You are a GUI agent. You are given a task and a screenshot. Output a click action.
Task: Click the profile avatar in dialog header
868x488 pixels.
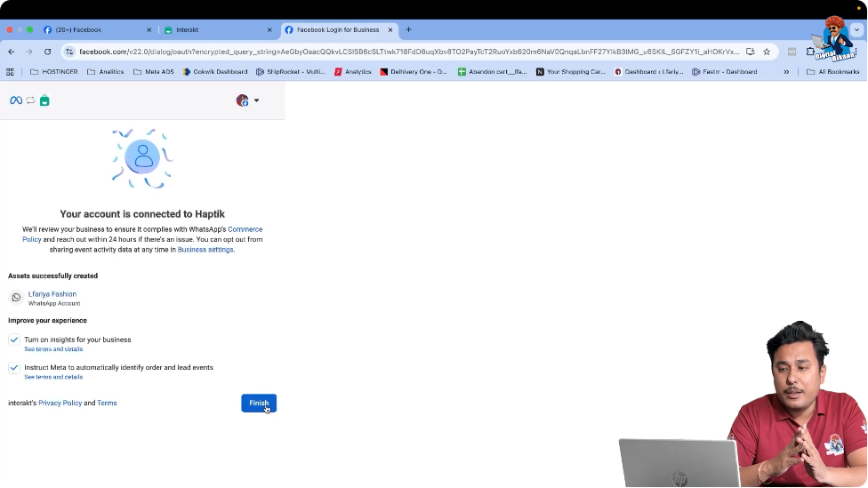click(242, 100)
